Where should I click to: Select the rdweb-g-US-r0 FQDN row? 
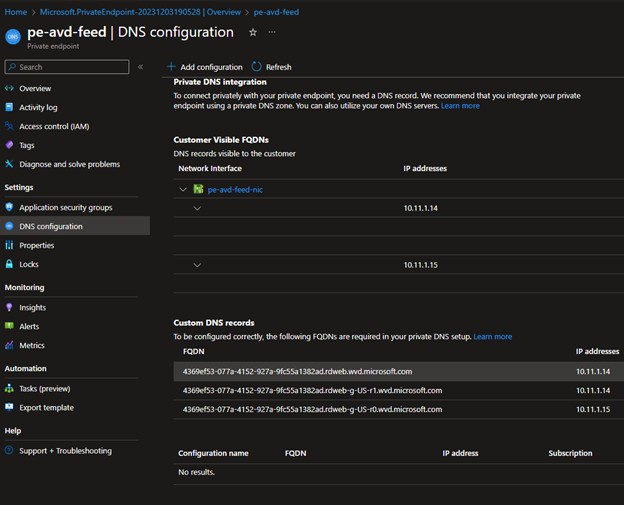click(x=398, y=409)
